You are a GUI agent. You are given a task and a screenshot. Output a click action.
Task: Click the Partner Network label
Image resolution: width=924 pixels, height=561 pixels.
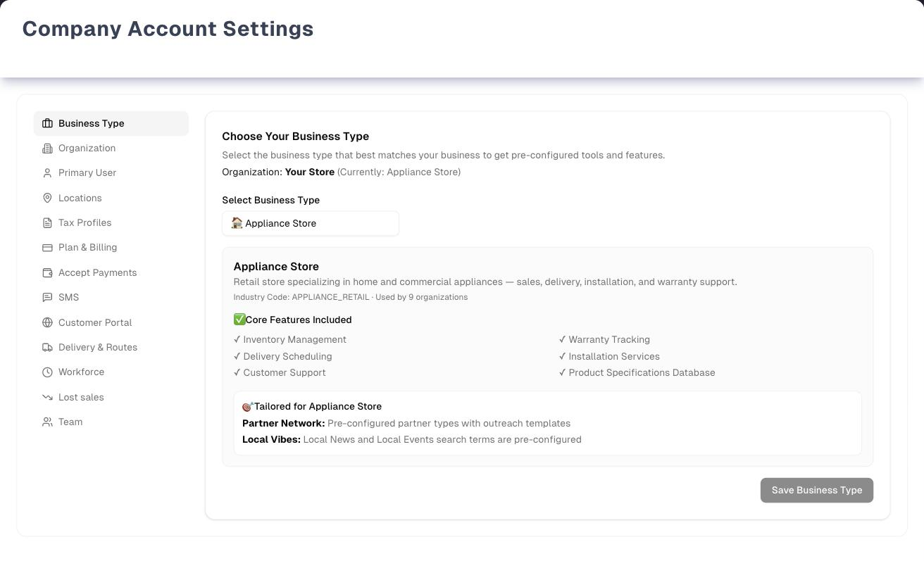pyautogui.click(x=284, y=423)
